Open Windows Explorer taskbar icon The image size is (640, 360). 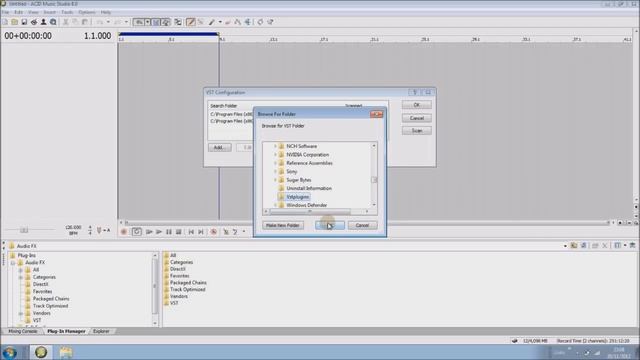pos(66,352)
